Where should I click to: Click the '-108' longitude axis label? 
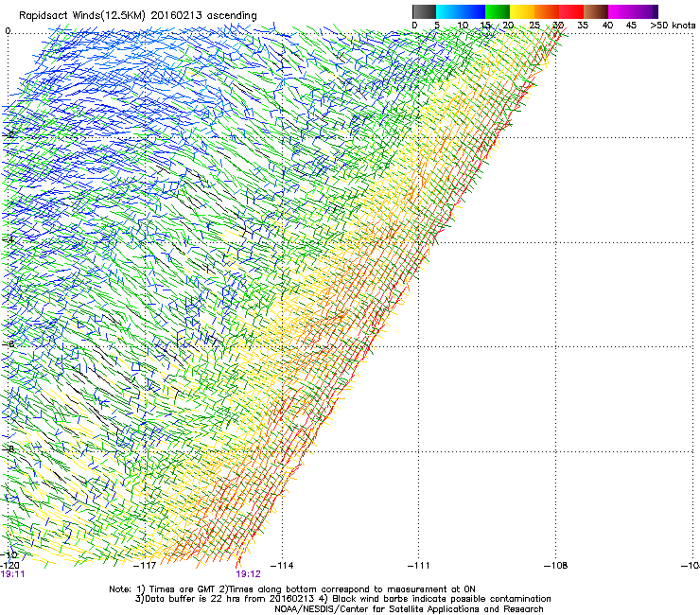pos(556,566)
